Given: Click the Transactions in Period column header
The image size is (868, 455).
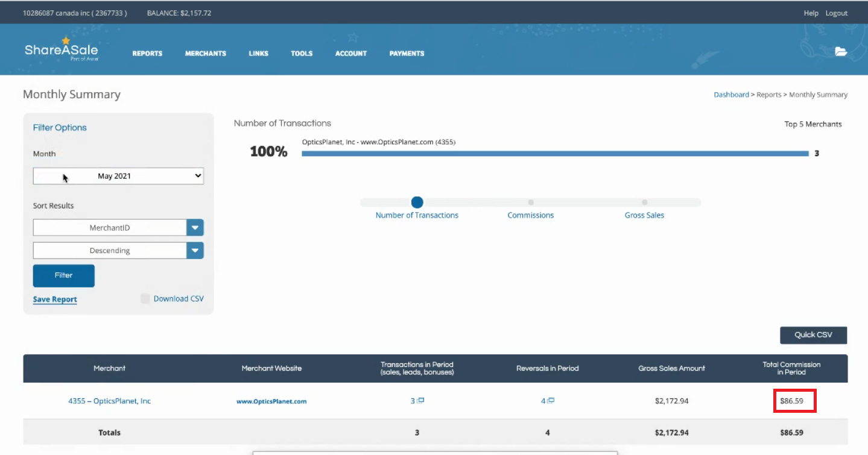Looking at the screenshot, I should click(x=417, y=368).
